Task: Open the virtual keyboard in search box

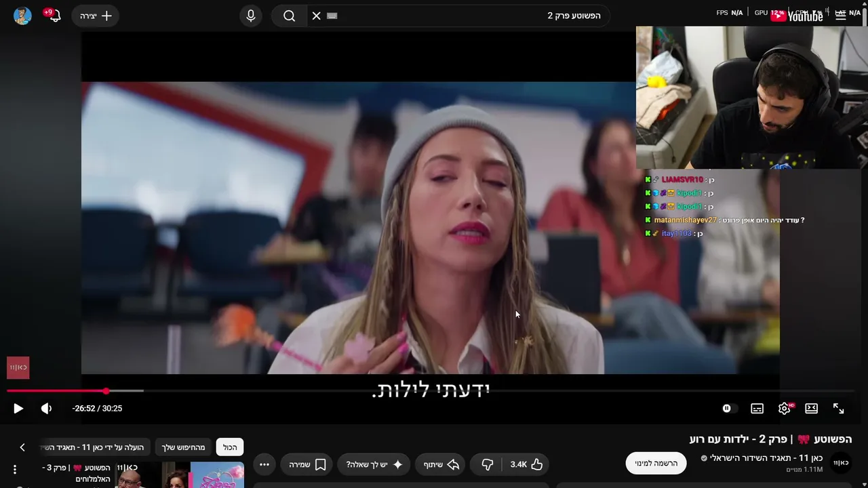Action: 332,16
